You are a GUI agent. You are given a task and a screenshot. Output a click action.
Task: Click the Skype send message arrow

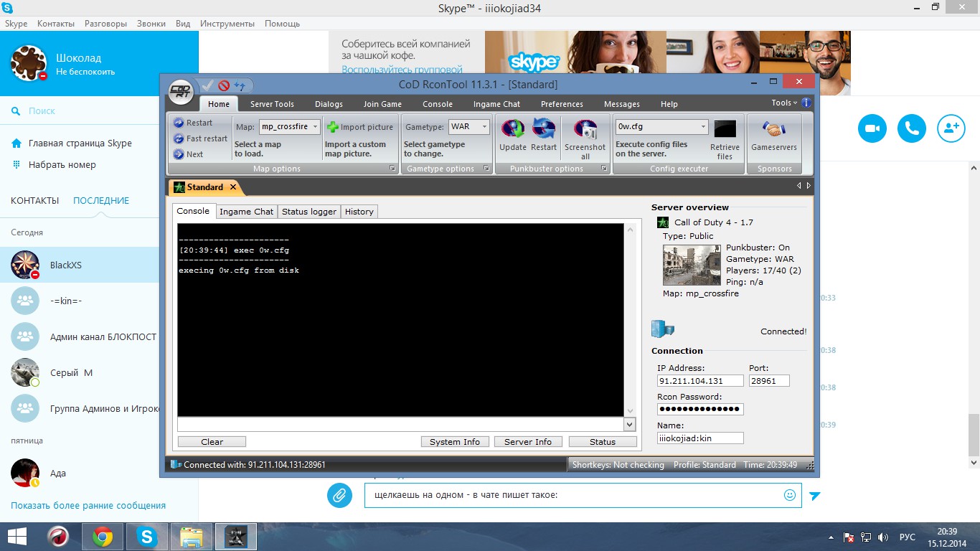click(814, 496)
